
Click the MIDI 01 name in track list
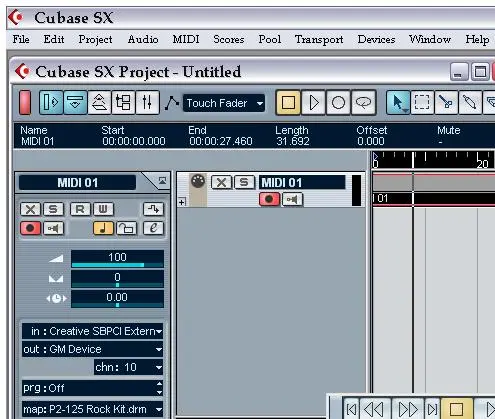[302, 183]
